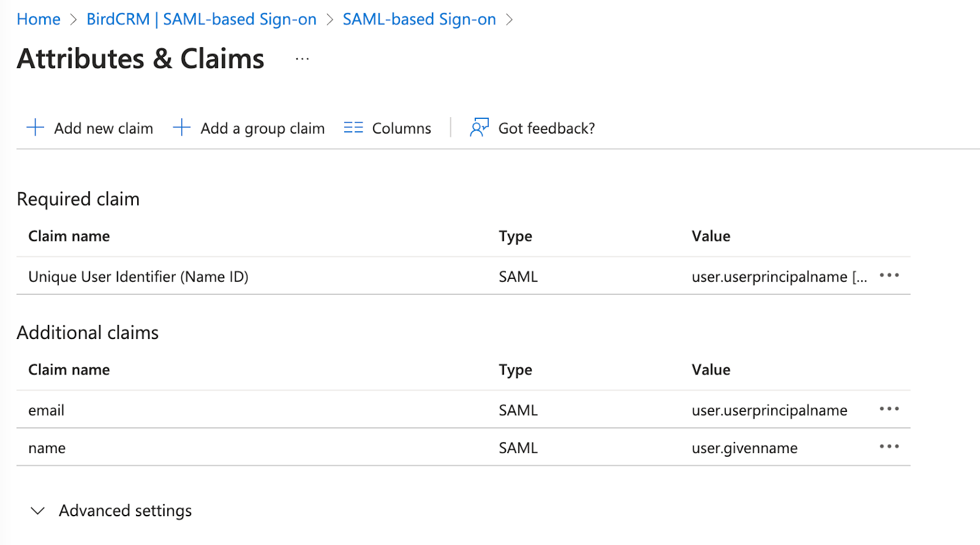
Task: Open ellipsis menu for name claim row
Action: pos(889,447)
